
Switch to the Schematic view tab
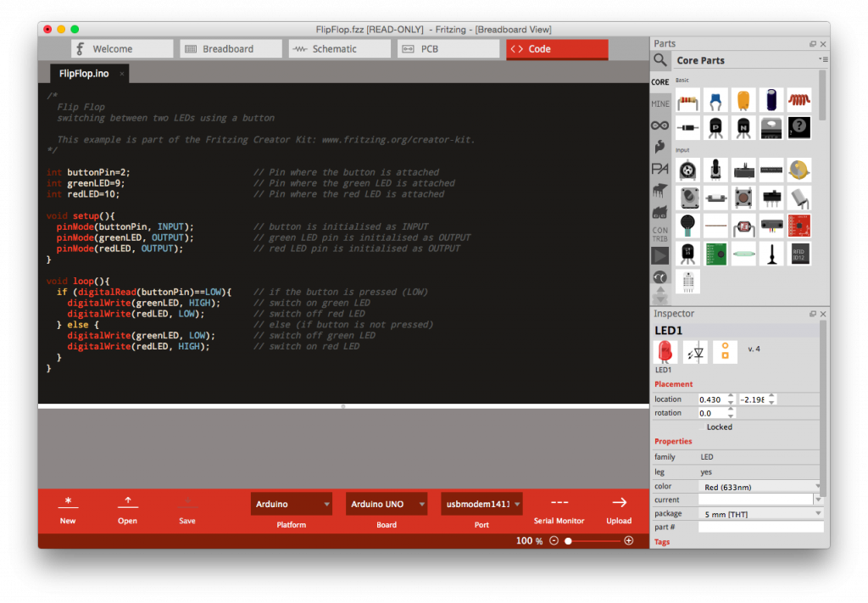point(339,48)
